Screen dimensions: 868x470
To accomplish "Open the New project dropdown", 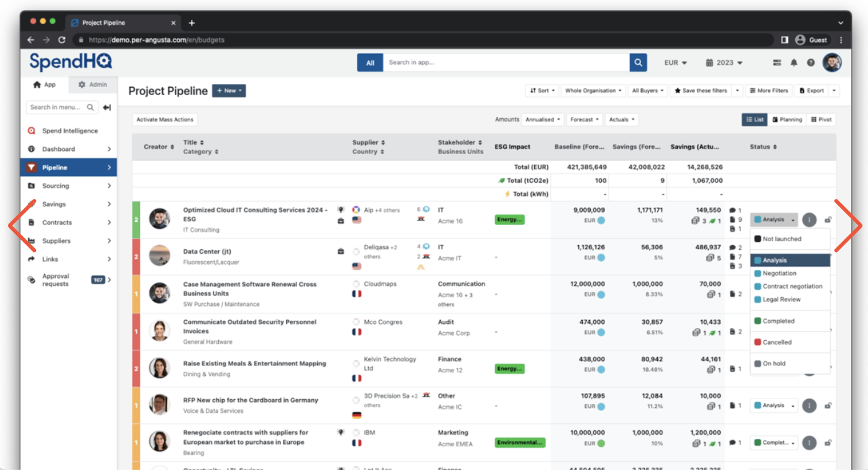I will pyautogui.click(x=229, y=91).
